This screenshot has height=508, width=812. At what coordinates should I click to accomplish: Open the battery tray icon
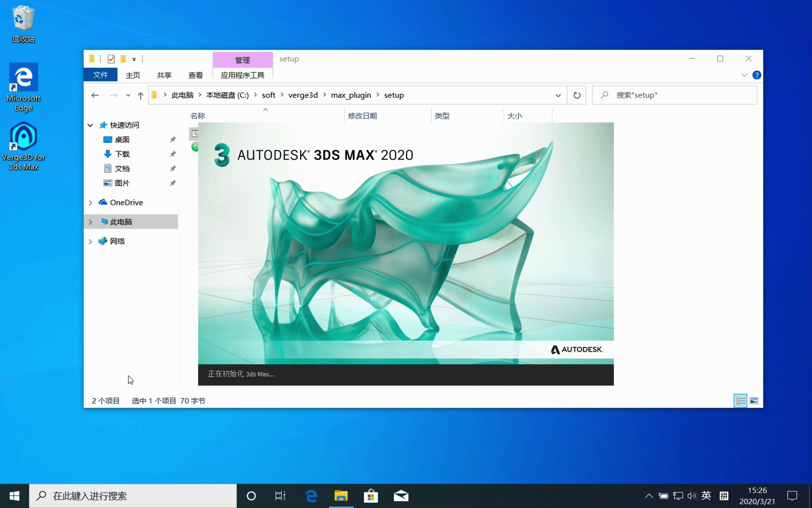tap(663, 496)
